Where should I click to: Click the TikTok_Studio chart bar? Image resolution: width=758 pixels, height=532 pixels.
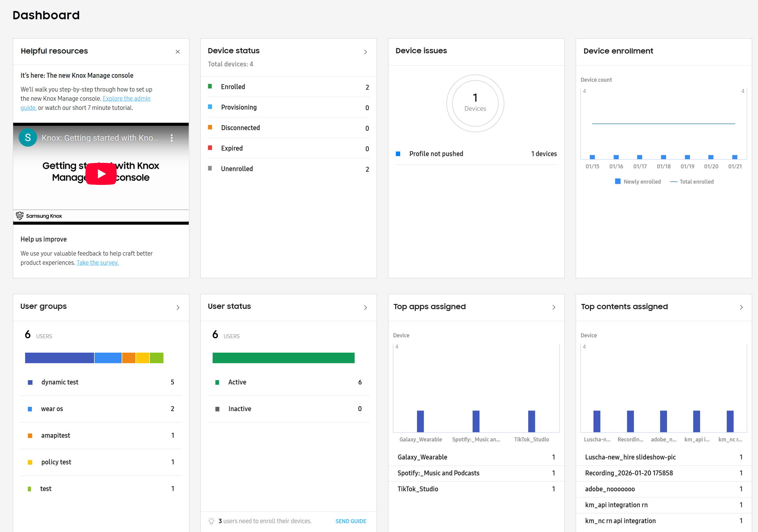pos(532,421)
